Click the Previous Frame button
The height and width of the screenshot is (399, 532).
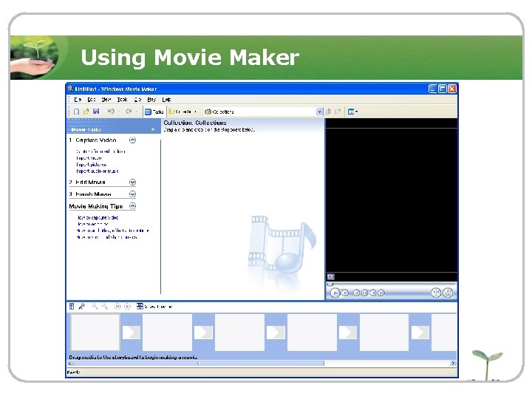coord(365,293)
